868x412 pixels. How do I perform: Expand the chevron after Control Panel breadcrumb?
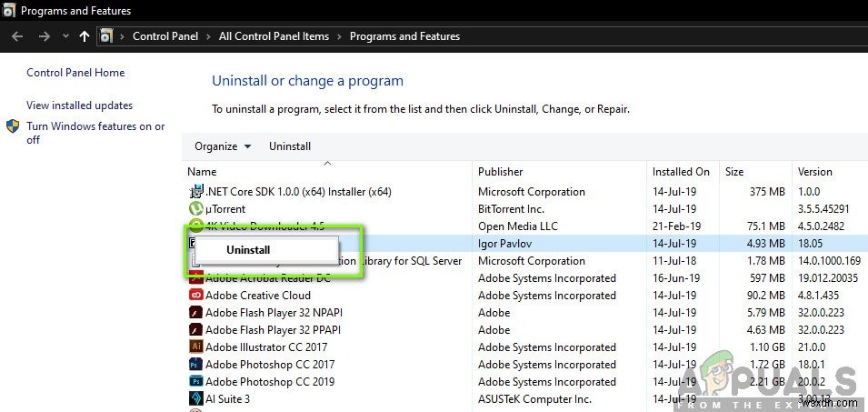coord(210,36)
